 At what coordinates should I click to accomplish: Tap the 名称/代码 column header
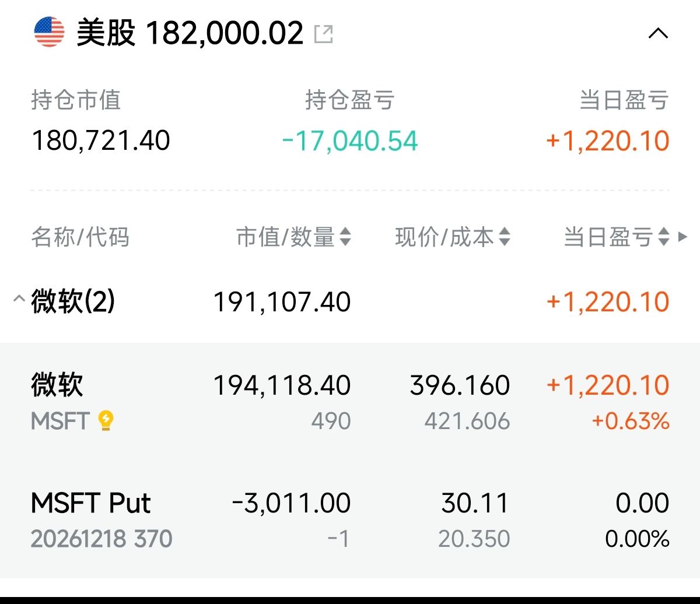pos(80,238)
